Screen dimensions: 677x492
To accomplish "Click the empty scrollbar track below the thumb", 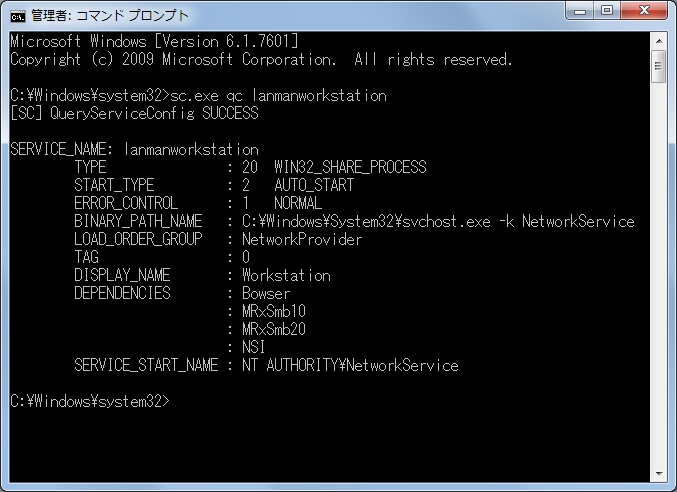I will pyautogui.click(x=659, y=274).
